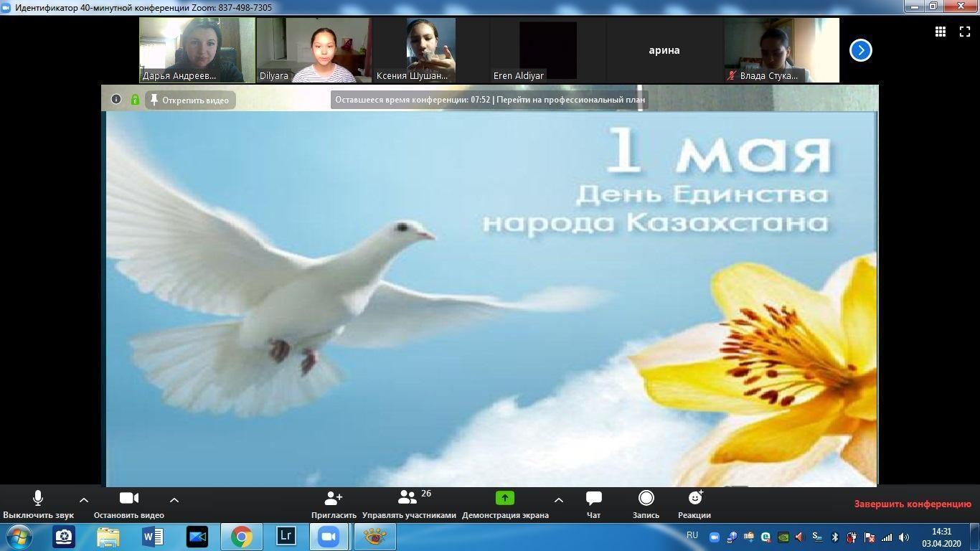Expand screen share options arrow
980x551 pixels.
558,500
